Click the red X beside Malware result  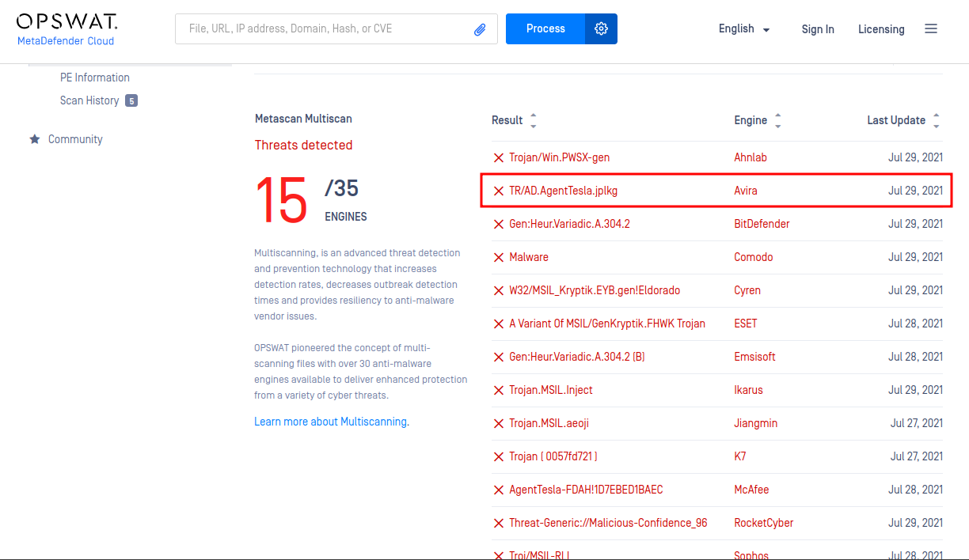(x=499, y=257)
